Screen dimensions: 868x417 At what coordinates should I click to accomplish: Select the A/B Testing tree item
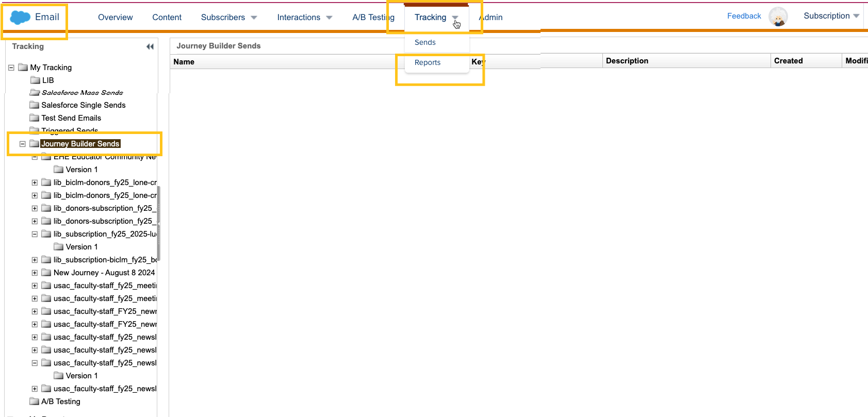[61, 402]
